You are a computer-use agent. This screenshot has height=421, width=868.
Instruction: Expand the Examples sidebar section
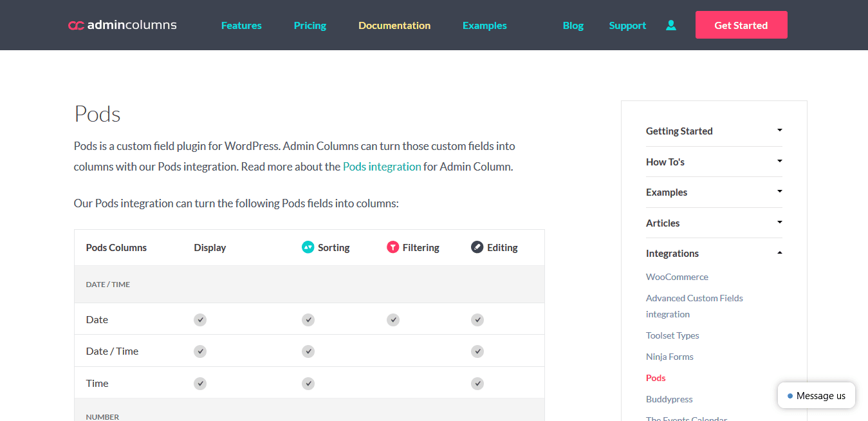pyautogui.click(x=714, y=192)
